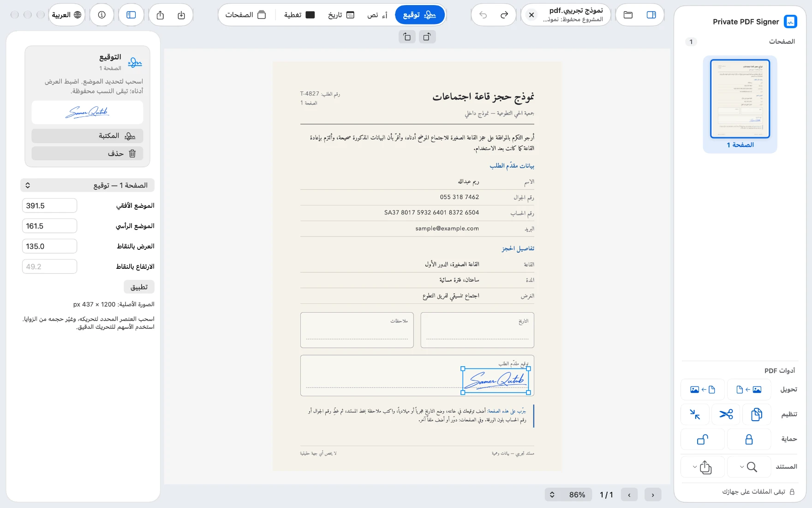Image resolution: width=812 pixels, height=508 pixels.
Task: Click image to PDF convert icon
Action: coord(749,390)
